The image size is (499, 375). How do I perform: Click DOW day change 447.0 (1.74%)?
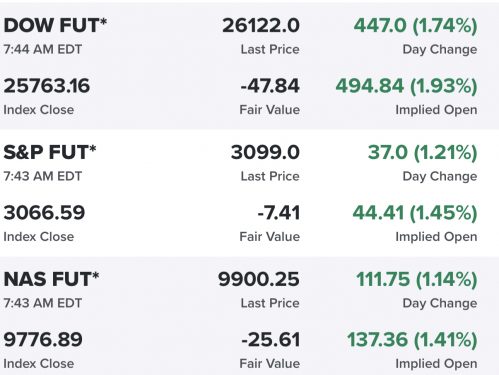(415, 26)
